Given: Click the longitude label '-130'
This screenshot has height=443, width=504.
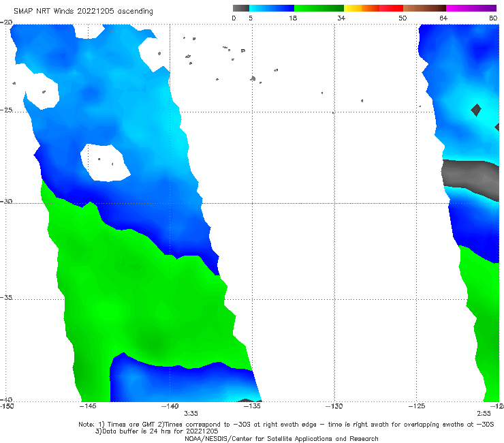Looking at the screenshot, I should click(334, 406).
